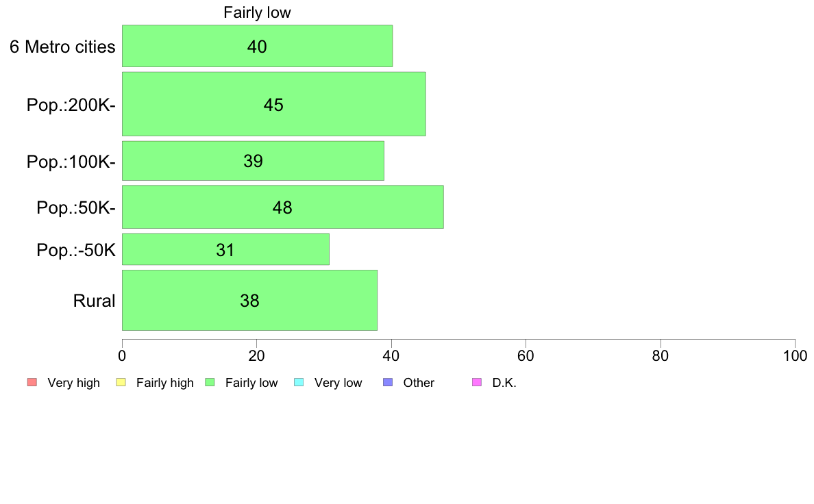Click the D.K. legend text
The height and width of the screenshot is (504, 814).
tap(504, 383)
